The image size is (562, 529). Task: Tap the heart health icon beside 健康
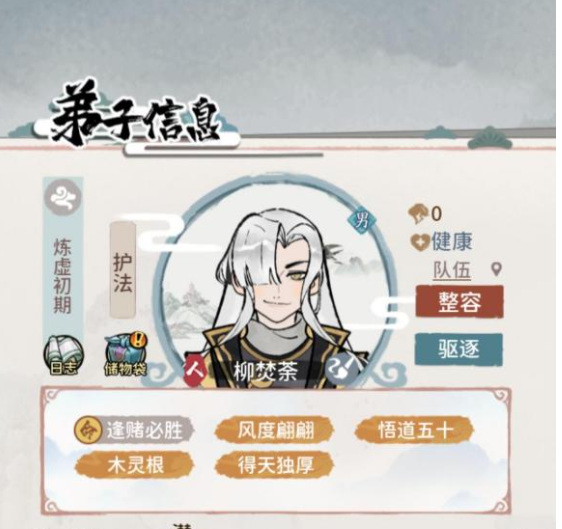click(x=419, y=242)
